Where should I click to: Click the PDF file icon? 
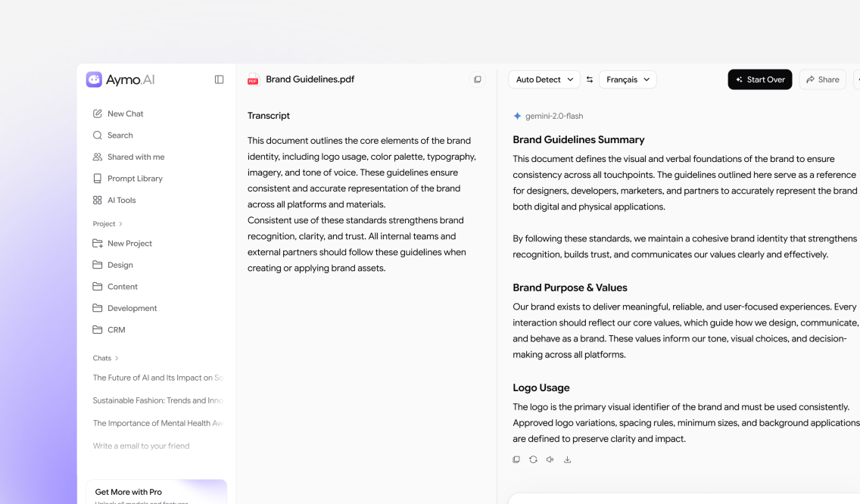coord(253,79)
